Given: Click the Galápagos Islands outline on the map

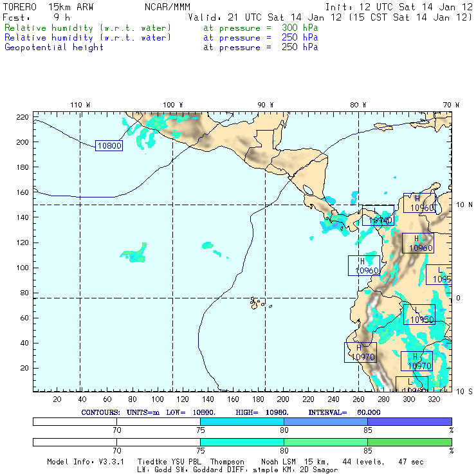Looking at the screenshot, I should pos(260,303).
